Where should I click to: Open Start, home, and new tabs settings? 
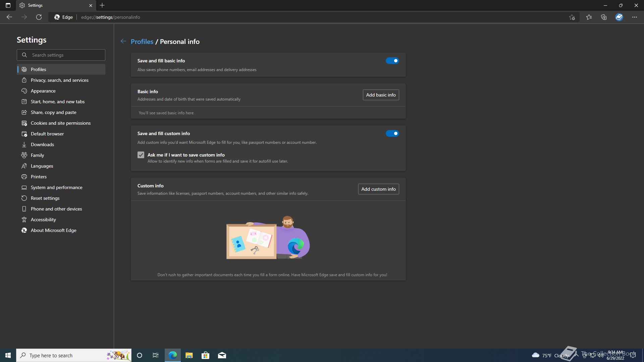tap(61, 102)
